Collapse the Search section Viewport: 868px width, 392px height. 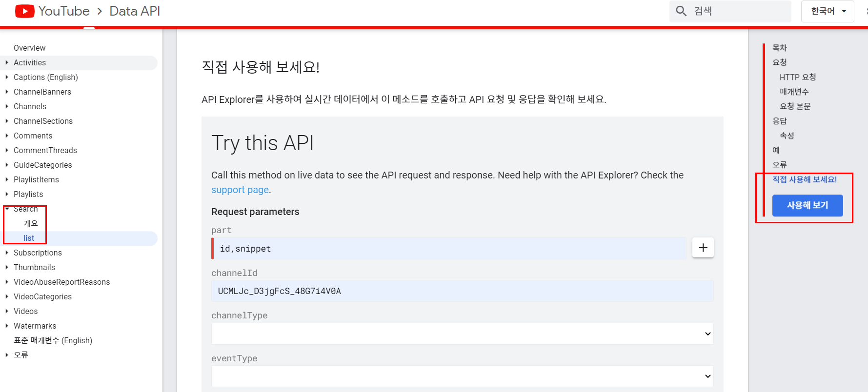7,209
